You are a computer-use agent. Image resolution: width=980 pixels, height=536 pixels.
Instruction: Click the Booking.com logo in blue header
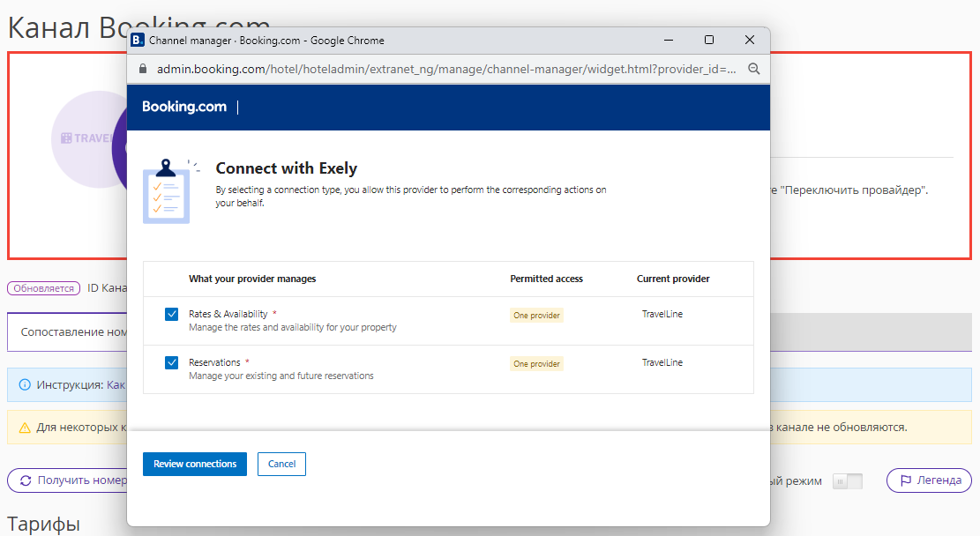[184, 107]
